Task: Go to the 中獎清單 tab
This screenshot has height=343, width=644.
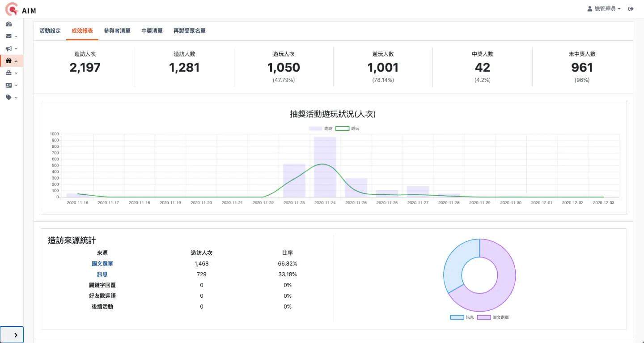Action: pos(152,31)
